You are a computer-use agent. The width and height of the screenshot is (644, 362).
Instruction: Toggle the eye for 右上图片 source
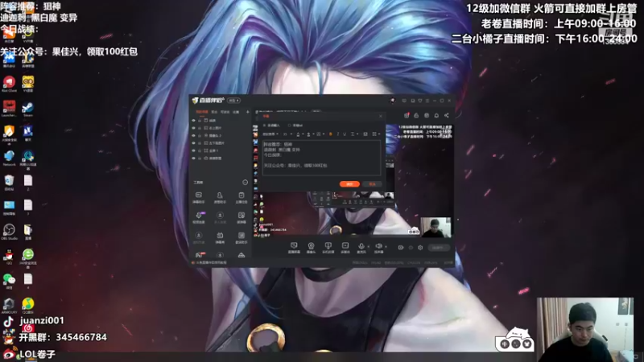(193, 128)
